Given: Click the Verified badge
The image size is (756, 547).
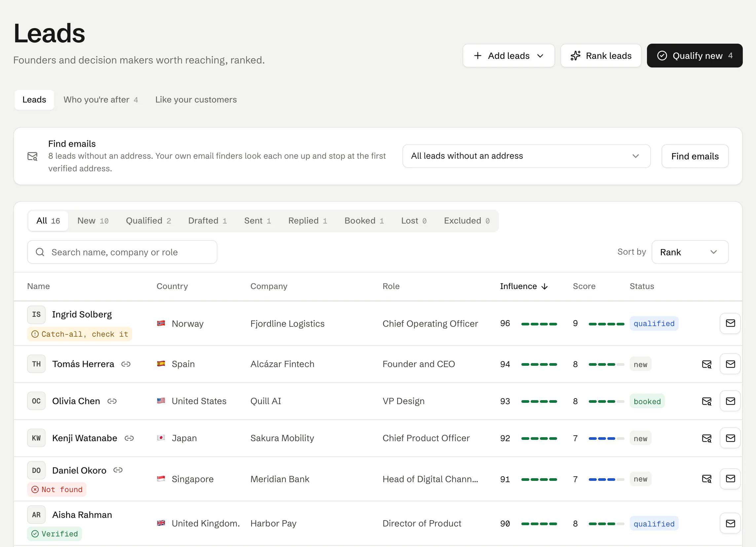Looking at the screenshot, I should [55, 534].
